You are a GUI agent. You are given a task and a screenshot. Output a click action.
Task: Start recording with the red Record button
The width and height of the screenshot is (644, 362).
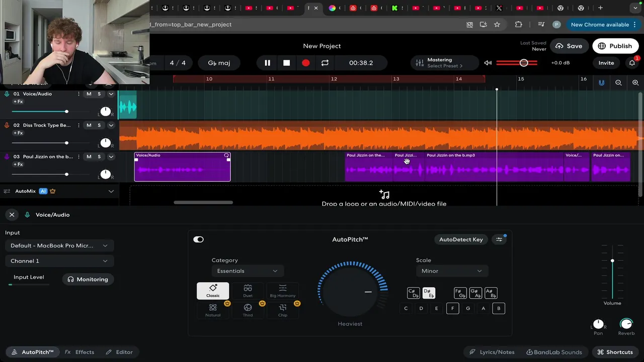click(x=305, y=63)
